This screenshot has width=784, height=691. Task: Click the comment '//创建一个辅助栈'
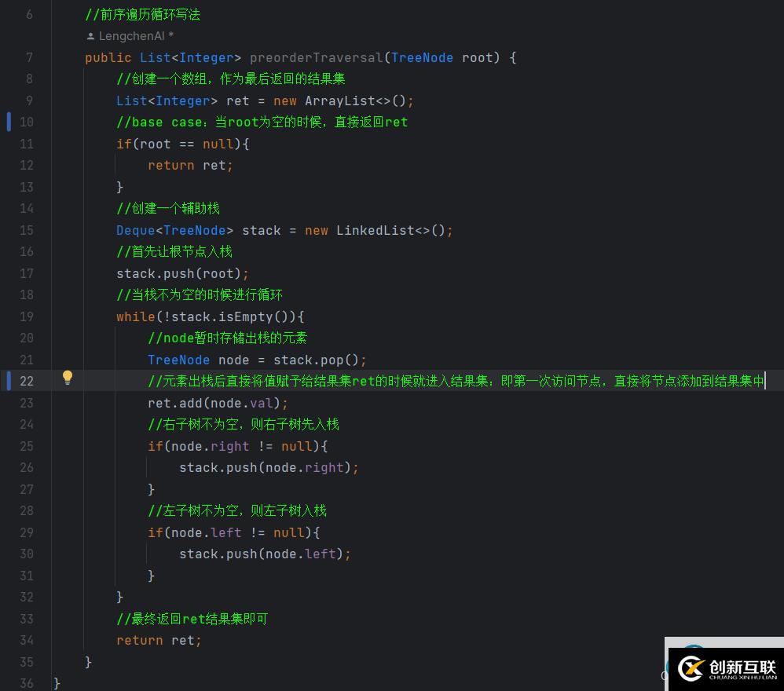pyautogui.click(x=168, y=208)
